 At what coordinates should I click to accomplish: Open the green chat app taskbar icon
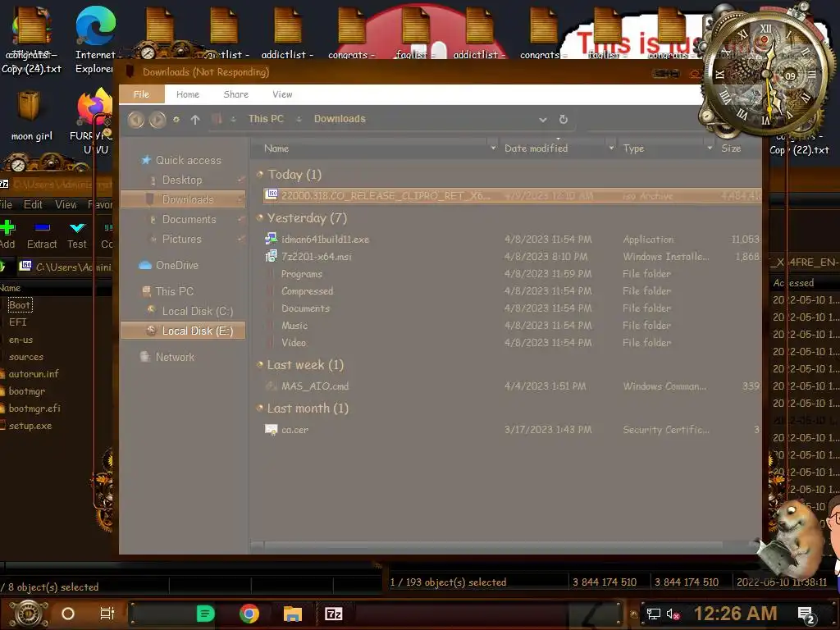[x=206, y=614]
